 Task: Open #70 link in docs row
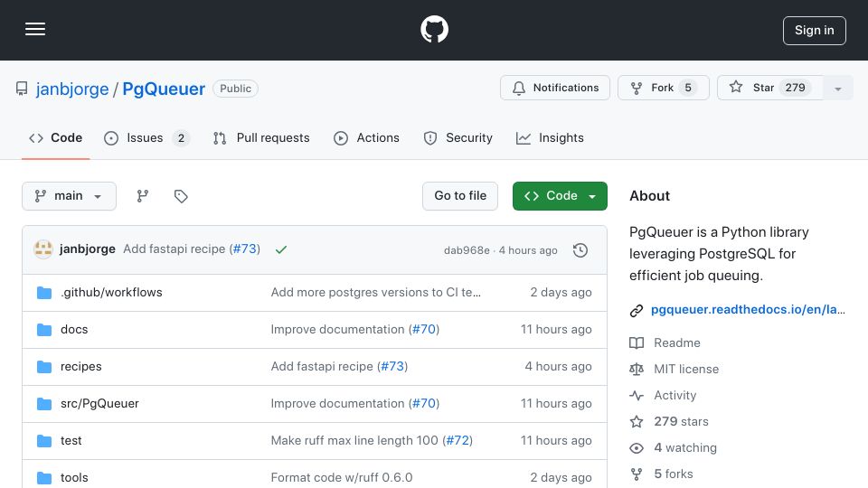tap(424, 329)
